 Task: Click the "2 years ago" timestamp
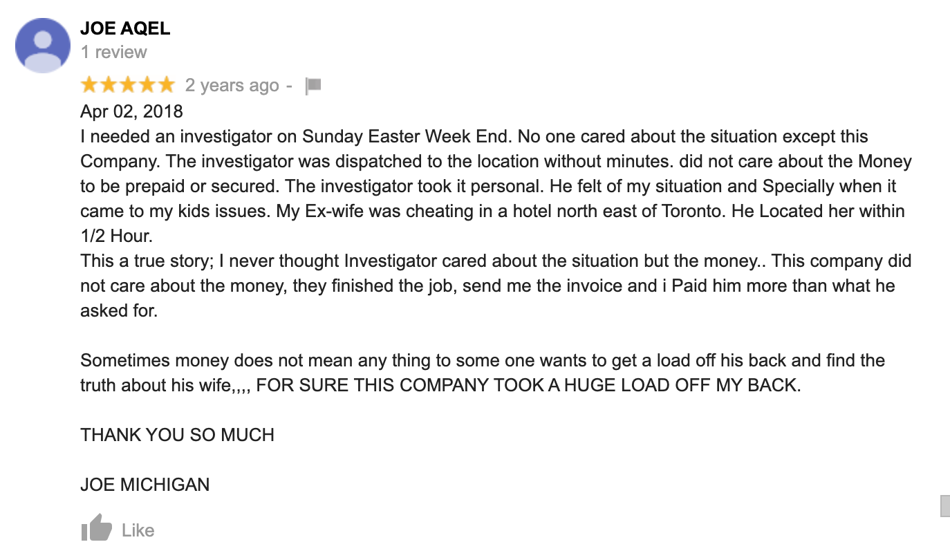point(232,84)
